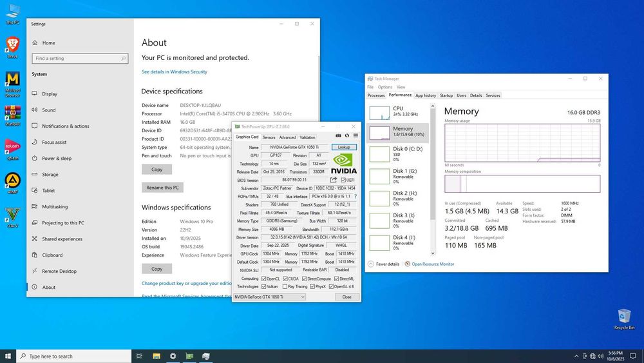Image resolution: width=644 pixels, height=363 pixels.
Task: Toggle the OpenGL 4.6 checkbox
Action: pos(331,286)
